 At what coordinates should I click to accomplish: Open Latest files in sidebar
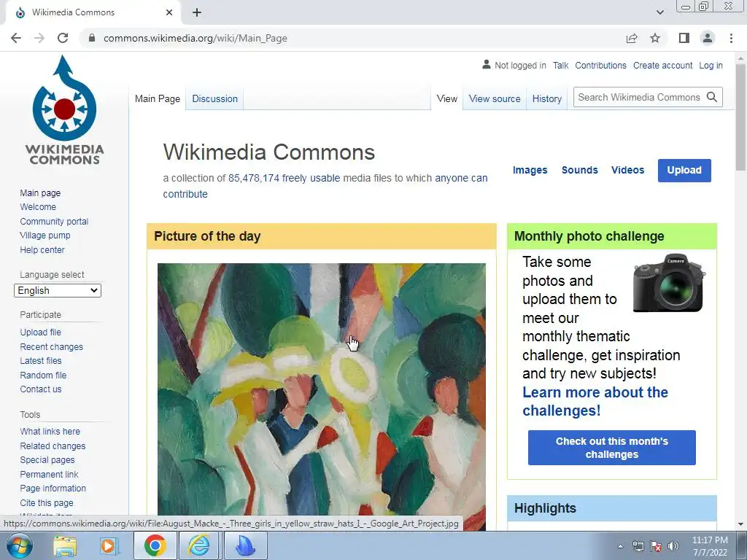[x=41, y=360]
